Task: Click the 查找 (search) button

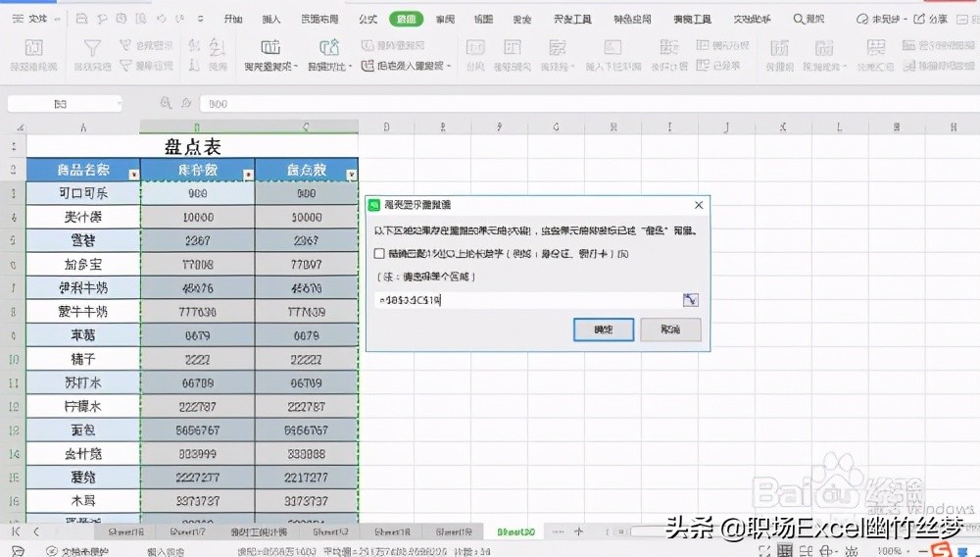Action: coord(808,20)
